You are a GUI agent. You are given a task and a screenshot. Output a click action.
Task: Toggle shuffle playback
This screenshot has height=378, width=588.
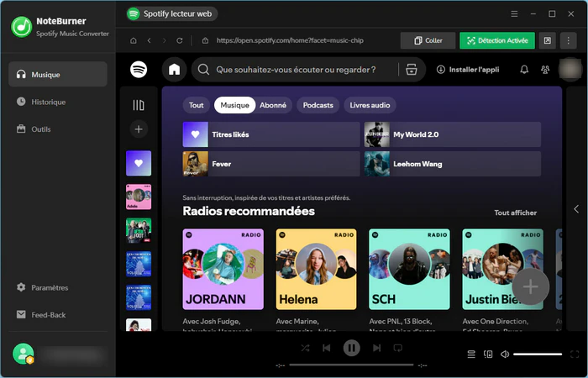[x=305, y=348]
